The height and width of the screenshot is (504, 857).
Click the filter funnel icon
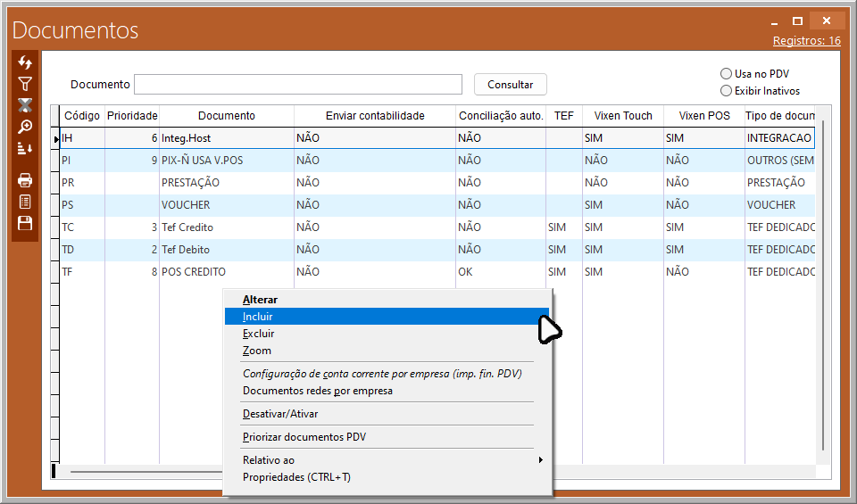click(25, 84)
